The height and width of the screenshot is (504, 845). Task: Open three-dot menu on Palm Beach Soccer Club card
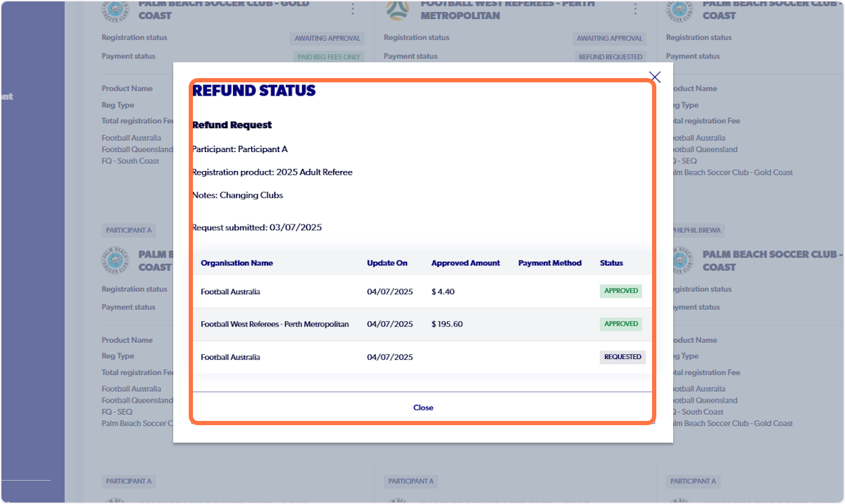tap(353, 8)
